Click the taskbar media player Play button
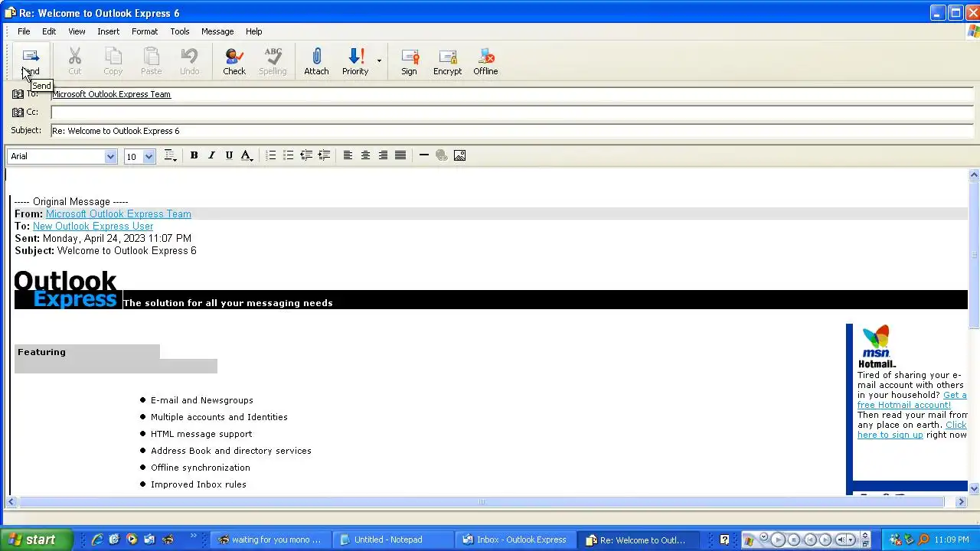The width and height of the screenshot is (980, 551). 778,540
